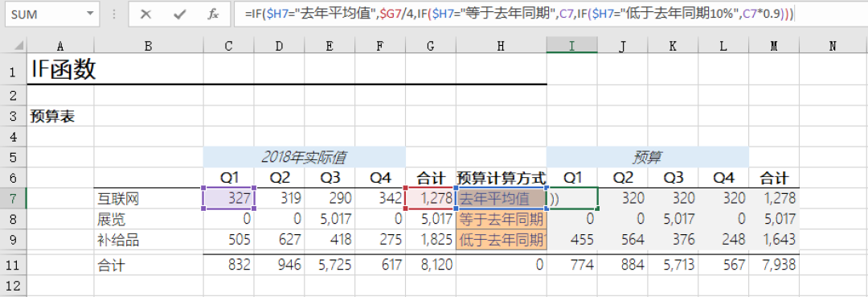Screen dimensions: 868x297
Task: Select column L header
Action: click(x=723, y=46)
